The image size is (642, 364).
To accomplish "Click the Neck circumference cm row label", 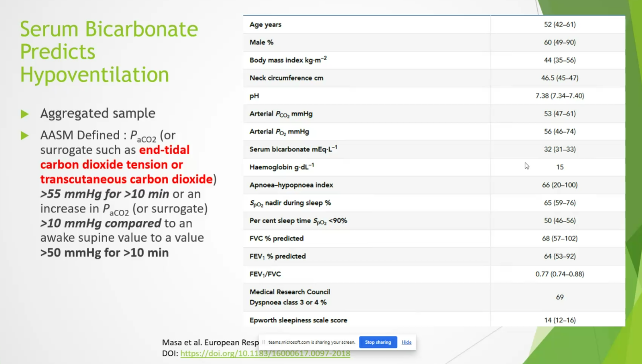I will [286, 78].
